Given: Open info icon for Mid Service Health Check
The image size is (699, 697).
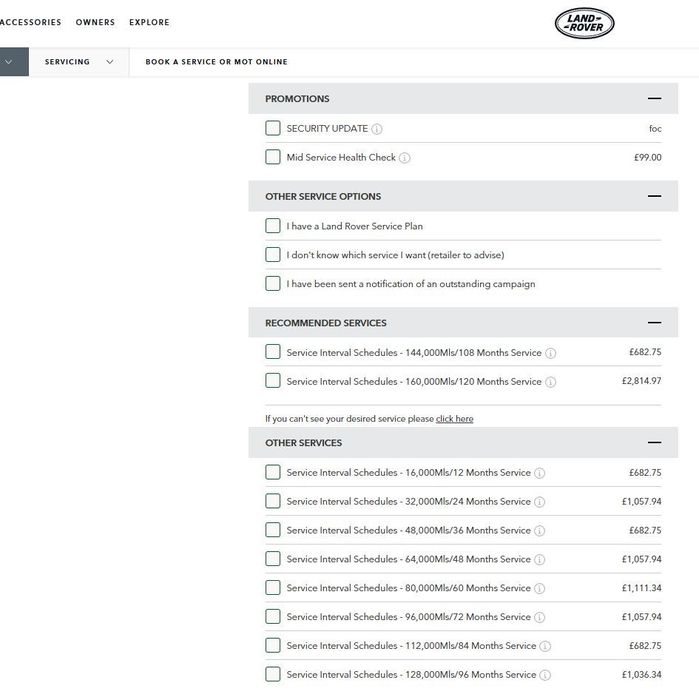Looking at the screenshot, I should coord(404,158).
